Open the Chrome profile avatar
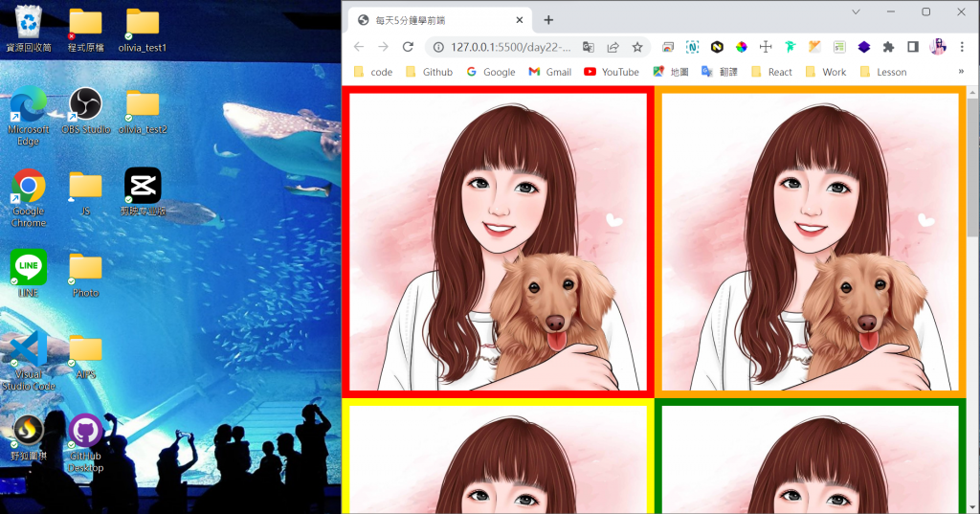The image size is (980, 514). pos(938,47)
